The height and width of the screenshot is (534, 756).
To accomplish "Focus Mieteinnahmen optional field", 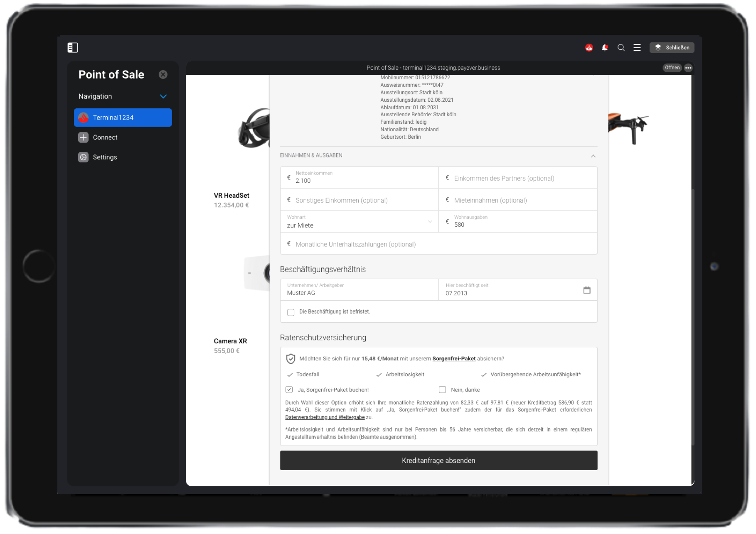I will pos(518,200).
